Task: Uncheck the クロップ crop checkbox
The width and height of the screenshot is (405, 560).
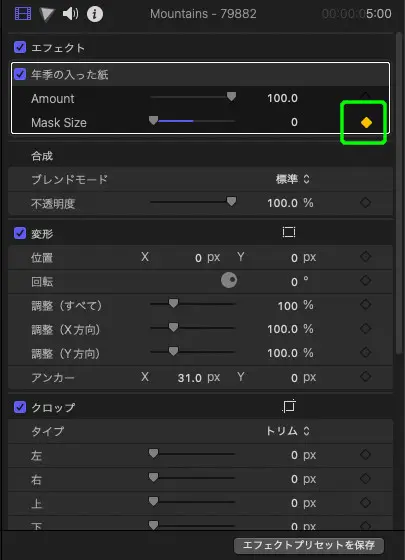Action: [20, 407]
